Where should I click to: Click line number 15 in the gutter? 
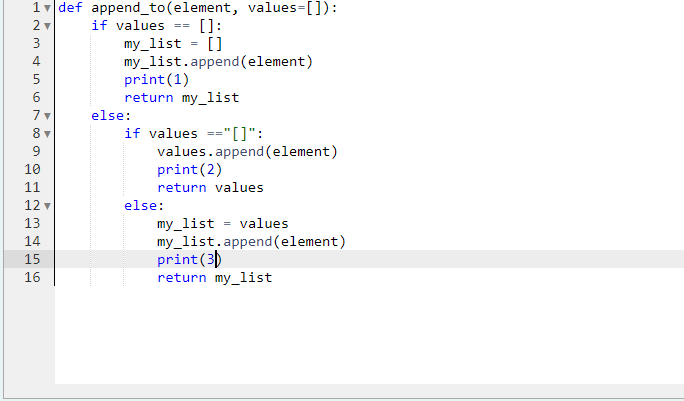pyautogui.click(x=32, y=259)
